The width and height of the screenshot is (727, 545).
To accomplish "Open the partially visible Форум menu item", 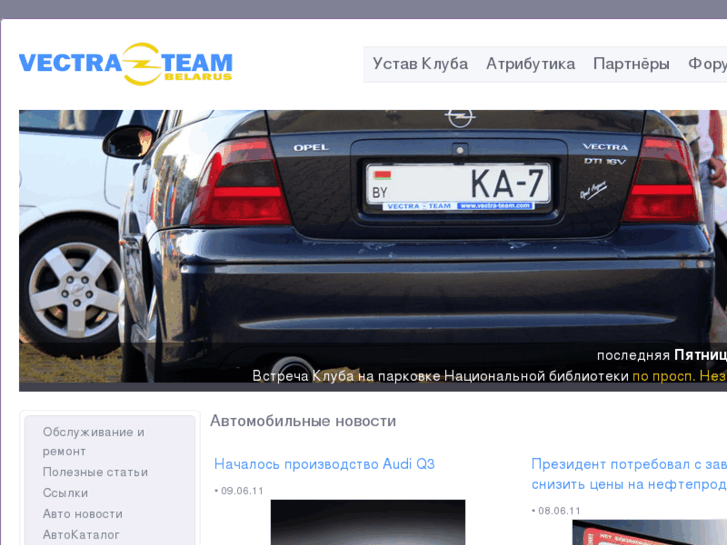I will tap(707, 64).
